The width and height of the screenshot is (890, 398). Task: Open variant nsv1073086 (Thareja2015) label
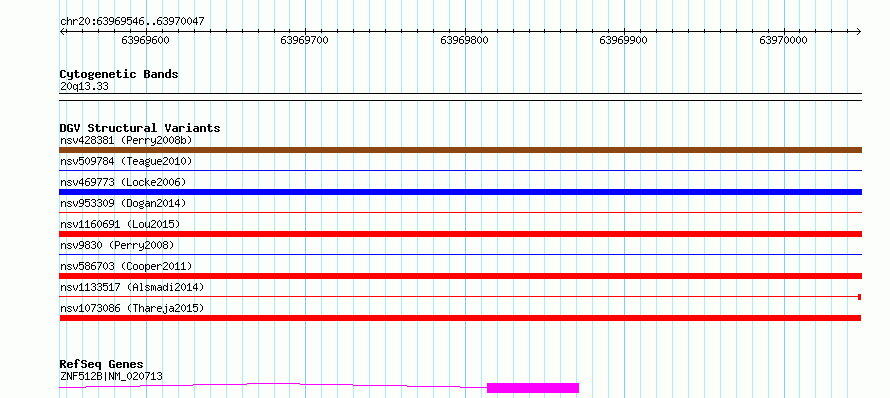(x=132, y=308)
